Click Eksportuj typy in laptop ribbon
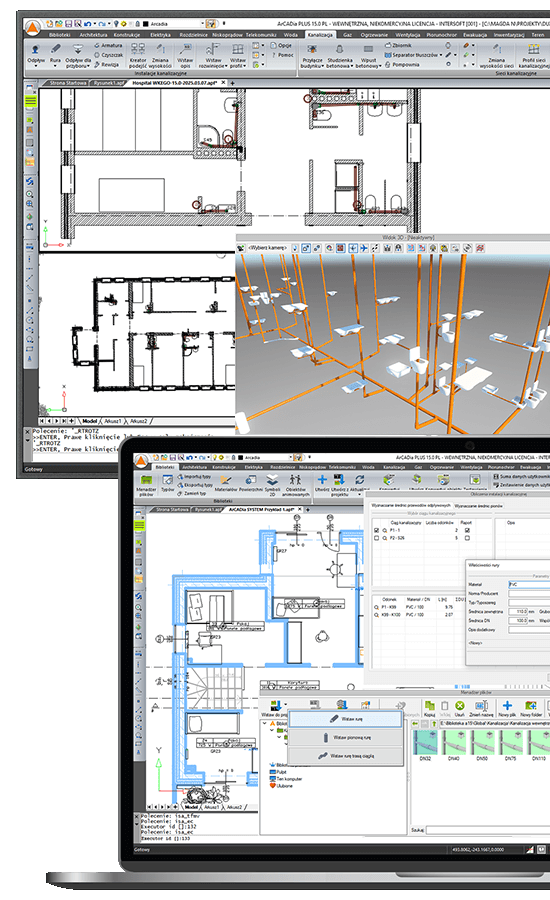 195,485
